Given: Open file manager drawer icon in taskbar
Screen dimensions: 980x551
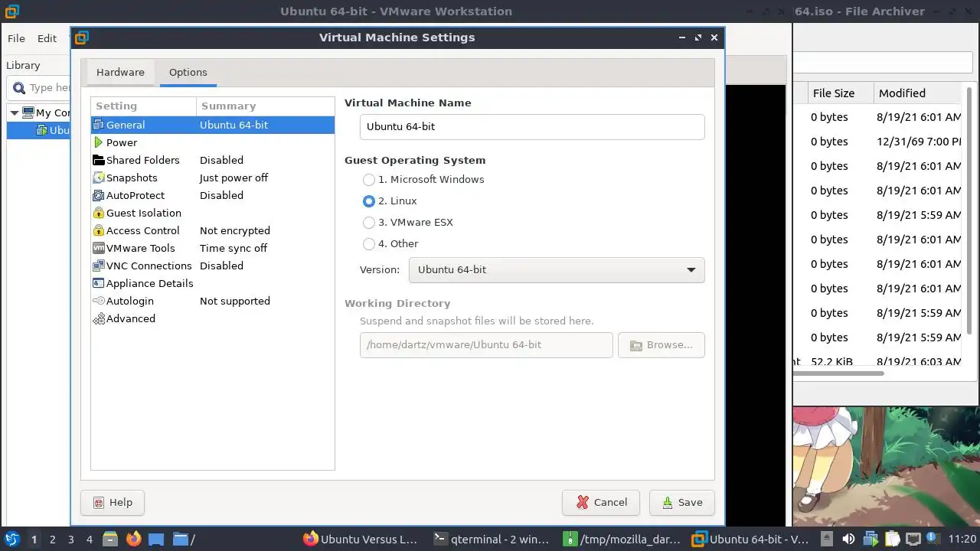Looking at the screenshot, I should pos(109,539).
